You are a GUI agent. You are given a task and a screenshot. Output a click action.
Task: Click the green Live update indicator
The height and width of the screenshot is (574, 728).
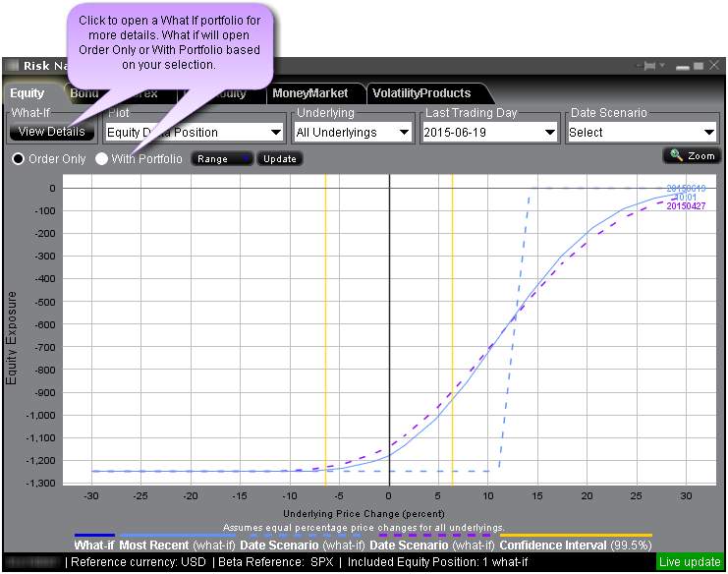tap(690, 562)
